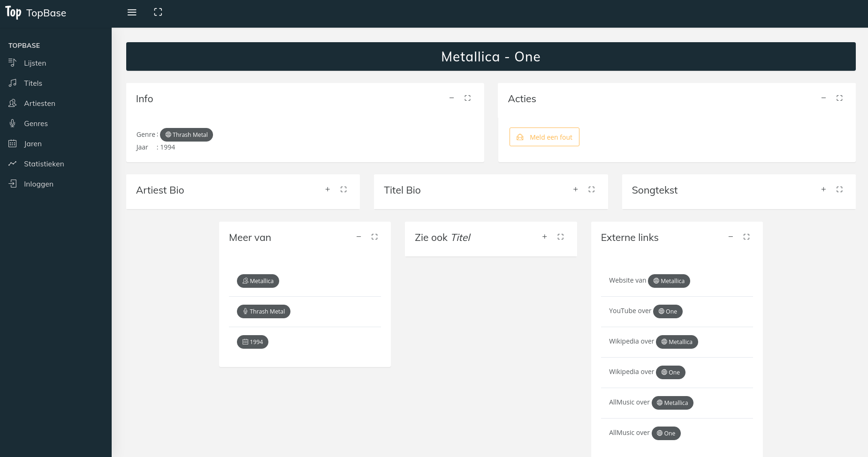
Task: Expand the Artiest Bio card
Action: [327, 189]
